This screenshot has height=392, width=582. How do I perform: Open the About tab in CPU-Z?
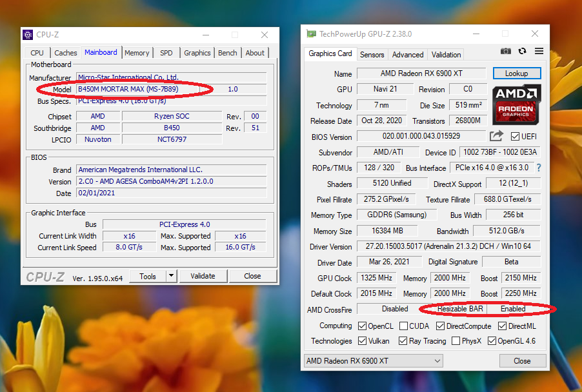(255, 53)
